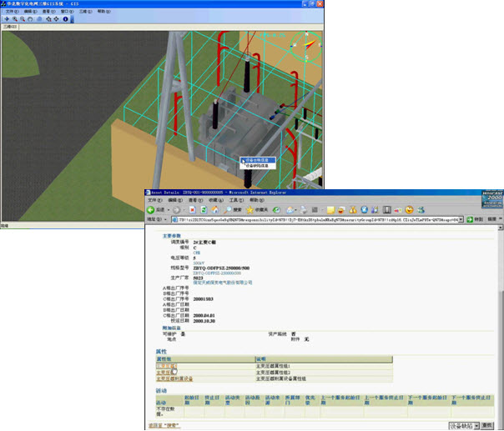504x431 pixels.
Task: Open the 文件 menu in GIS window
Action: point(11,12)
